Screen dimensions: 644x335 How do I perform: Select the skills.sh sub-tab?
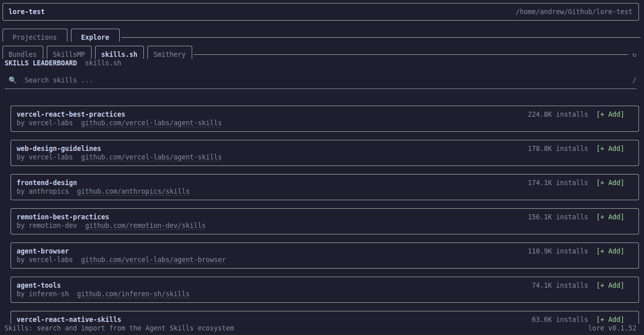pos(119,54)
